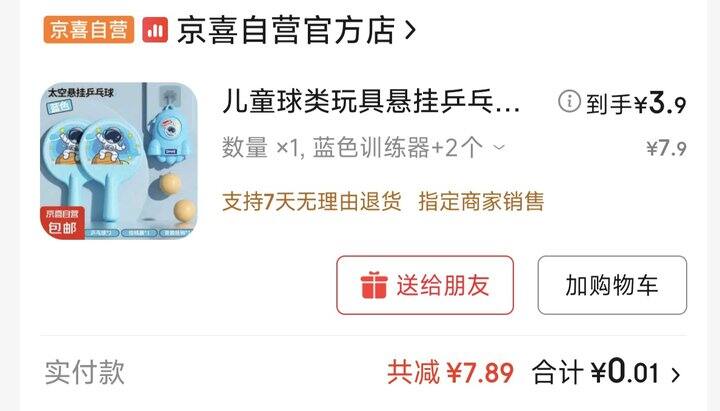Click the 加购物车 button
The width and height of the screenshot is (720, 411).
point(612,285)
